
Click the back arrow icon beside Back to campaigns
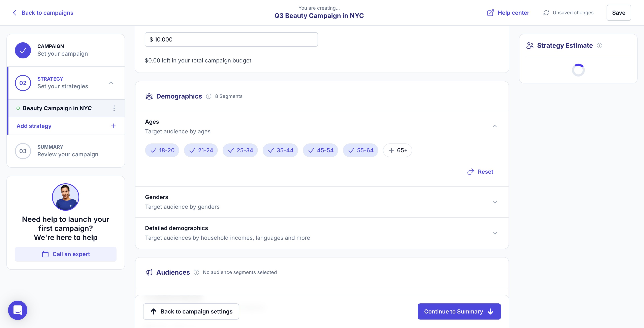pos(14,13)
